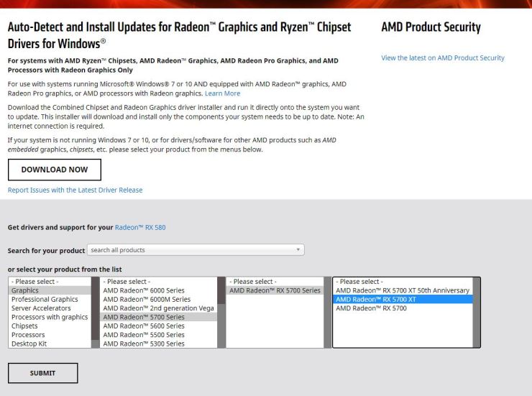Click in the search all products field
This screenshot has width=532, height=396.
196,250
